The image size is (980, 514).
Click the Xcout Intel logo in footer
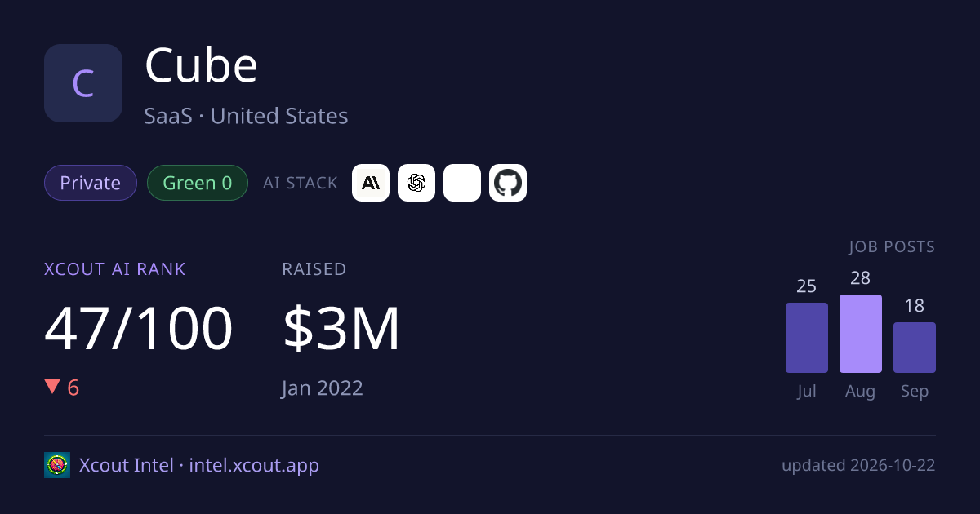tap(57, 465)
